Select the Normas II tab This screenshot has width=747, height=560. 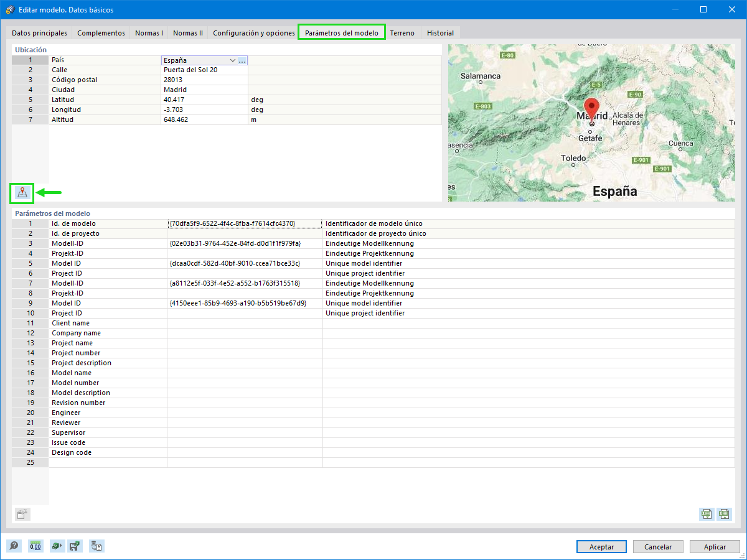pos(188,33)
